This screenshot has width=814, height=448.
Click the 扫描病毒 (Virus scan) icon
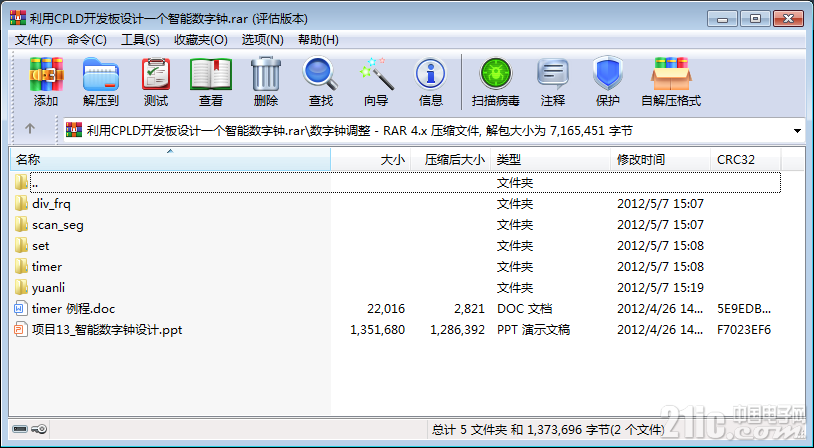pyautogui.click(x=496, y=74)
